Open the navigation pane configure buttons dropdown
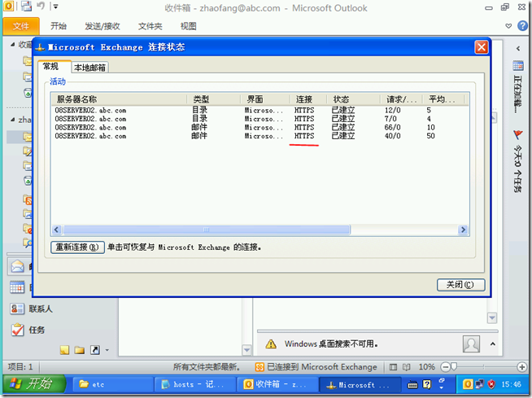The width and height of the screenshot is (532, 398). (107, 350)
